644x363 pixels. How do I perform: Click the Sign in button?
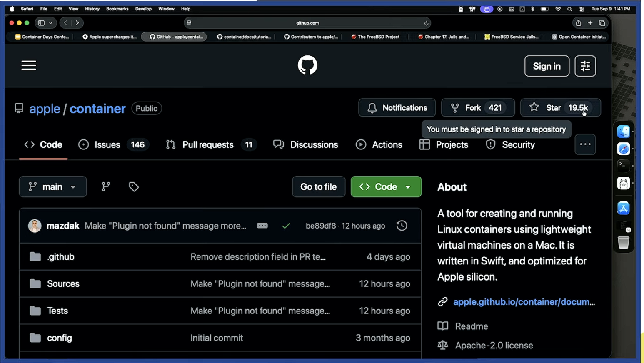(547, 66)
